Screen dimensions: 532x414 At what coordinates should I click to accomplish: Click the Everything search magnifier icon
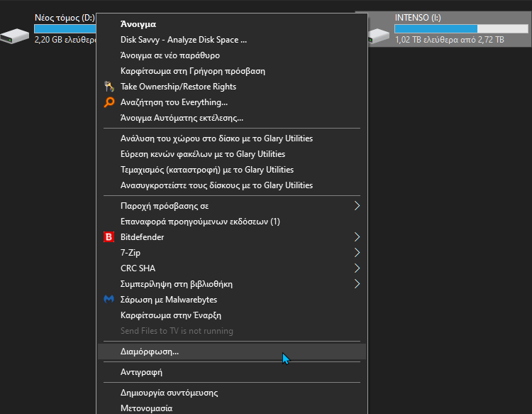109,102
